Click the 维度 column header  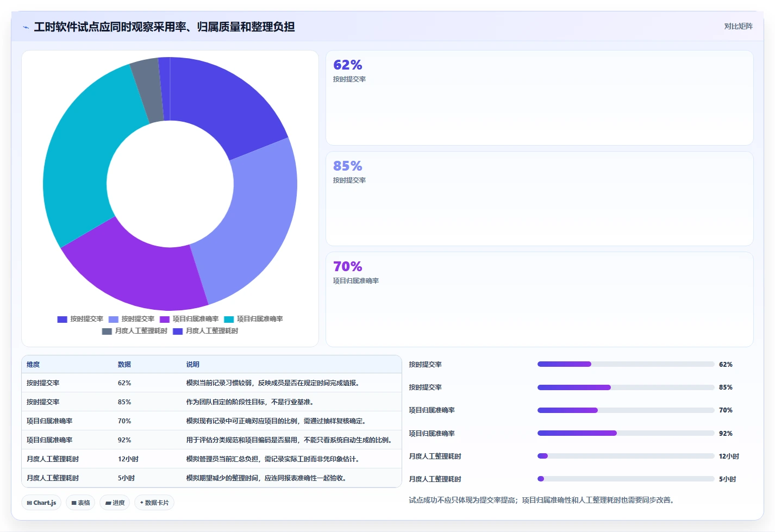click(x=33, y=365)
